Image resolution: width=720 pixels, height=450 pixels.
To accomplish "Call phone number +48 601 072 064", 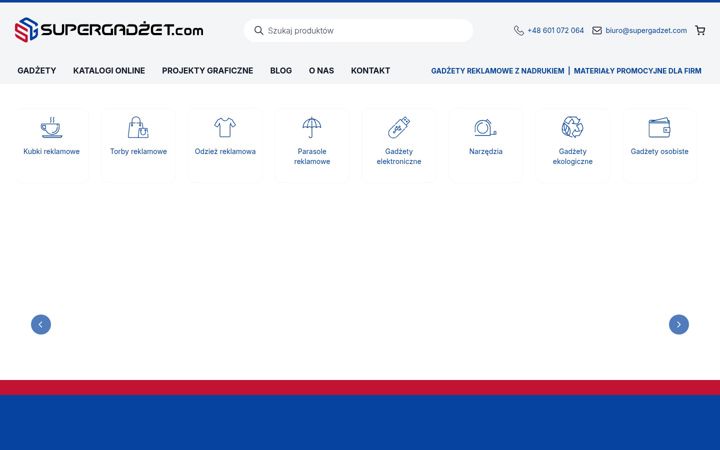I will pos(556,31).
